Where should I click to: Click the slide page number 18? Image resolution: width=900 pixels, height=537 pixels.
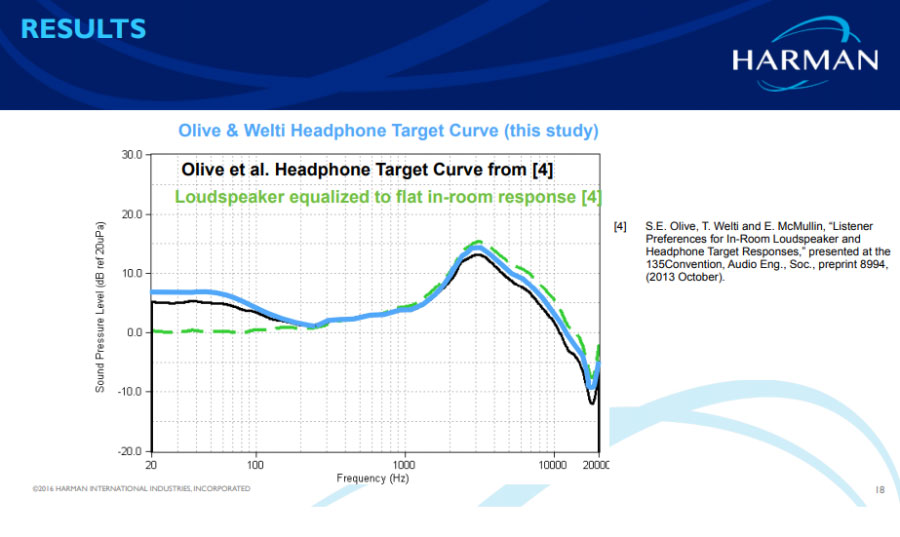coord(880,489)
